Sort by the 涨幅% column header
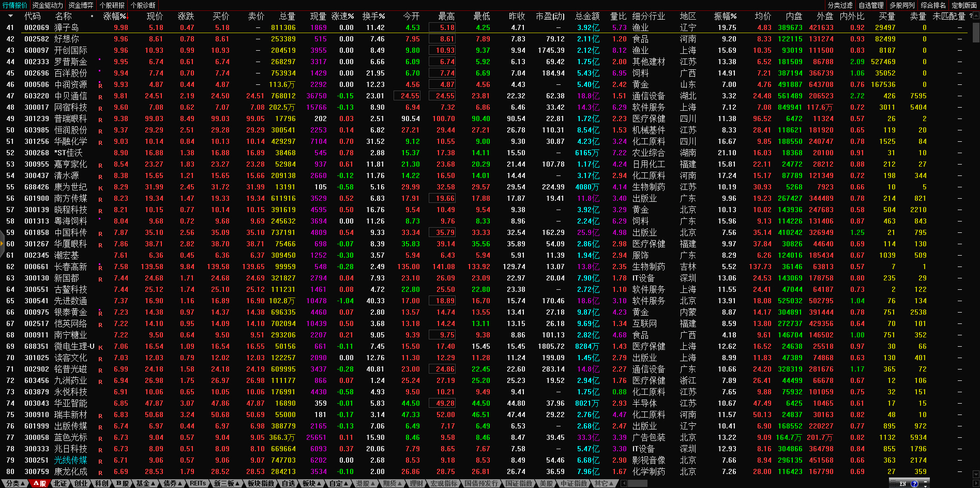The width and height of the screenshot is (980, 488). 115,16
